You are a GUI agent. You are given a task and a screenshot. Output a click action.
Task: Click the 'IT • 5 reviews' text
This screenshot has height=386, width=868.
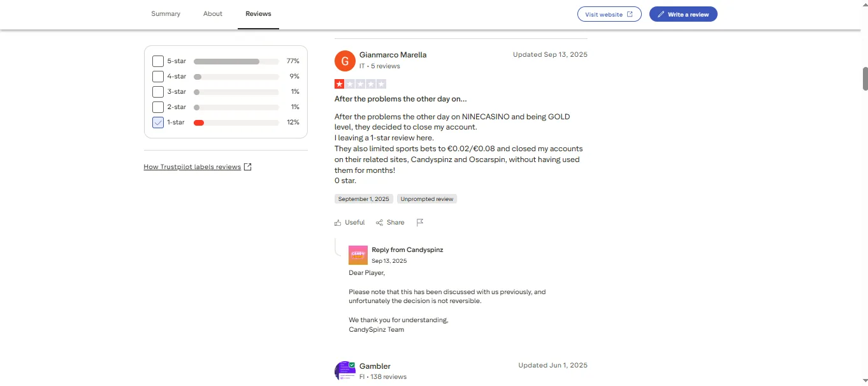click(x=380, y=66)
